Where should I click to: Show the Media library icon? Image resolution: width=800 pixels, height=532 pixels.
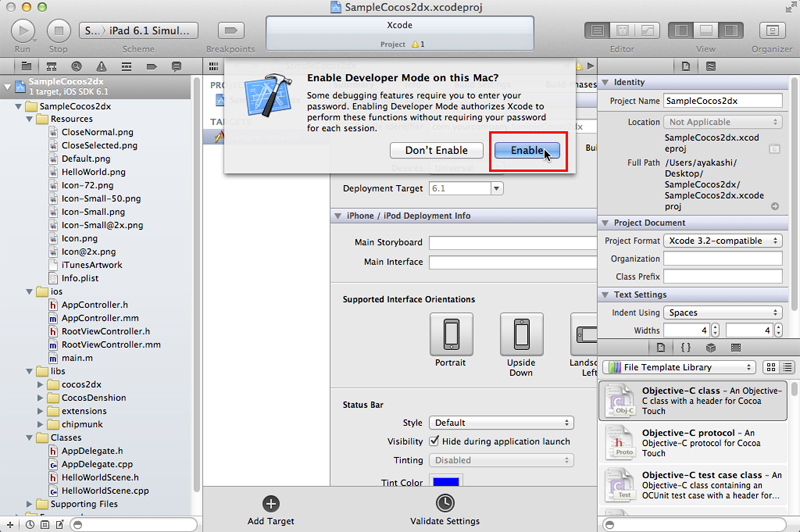tap(736, 347)
